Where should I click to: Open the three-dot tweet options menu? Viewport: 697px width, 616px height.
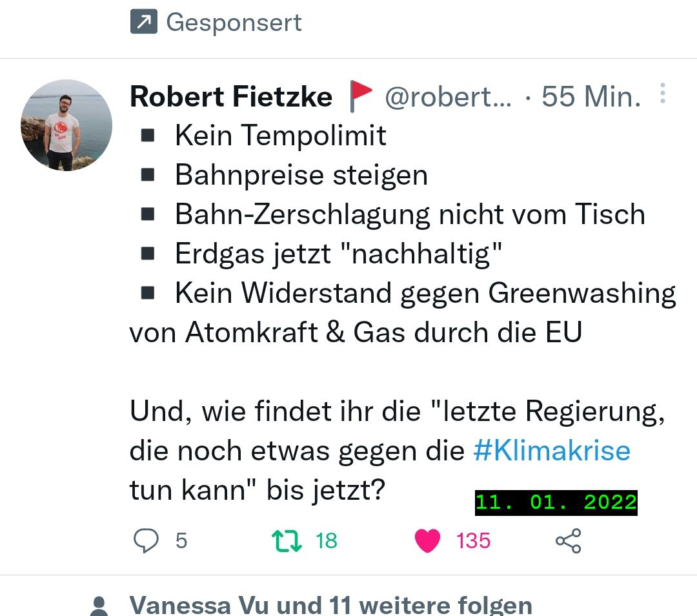(x=662, y=94)
